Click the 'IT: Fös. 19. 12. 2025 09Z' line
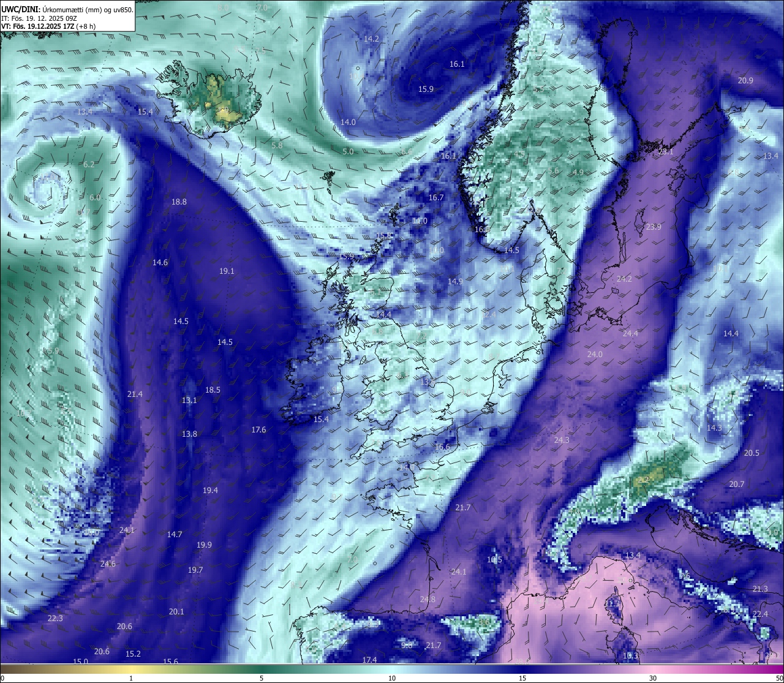Viewport: 784px width, 683px height. 40,18
